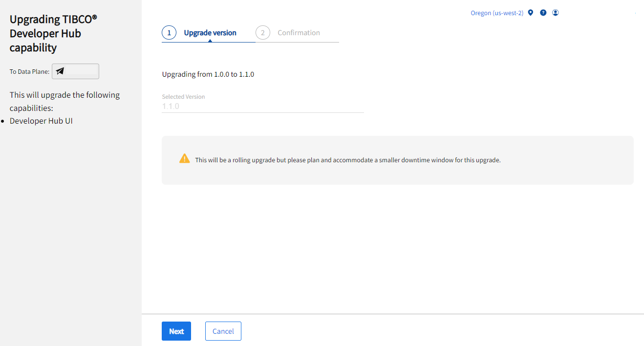Image resolution: width=644 pixels, height=346 pixels.
Task: Click the rolling upgrade warning message text
Action: coord(348,160)
